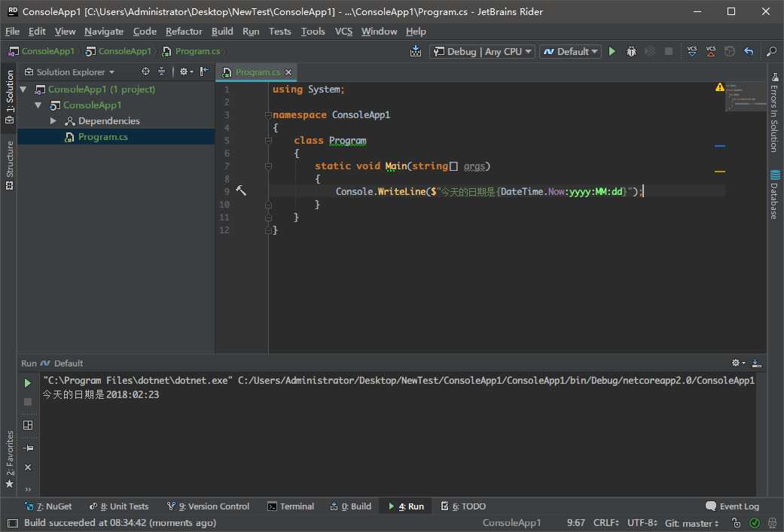Click the locate file crosshair icon in Solution Explorer
Viewport: 784px width, 532px height.
(145, 72)
